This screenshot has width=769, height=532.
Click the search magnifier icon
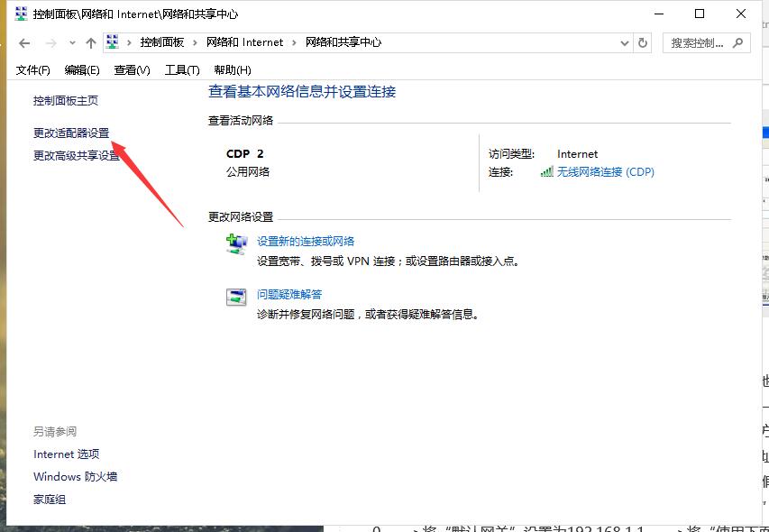737,42
